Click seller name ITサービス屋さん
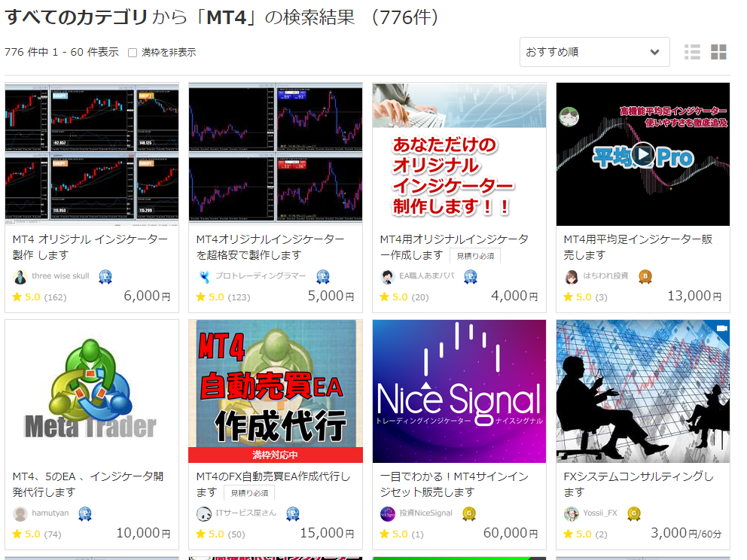The image size is (747, 560). [x=245, y=513]
